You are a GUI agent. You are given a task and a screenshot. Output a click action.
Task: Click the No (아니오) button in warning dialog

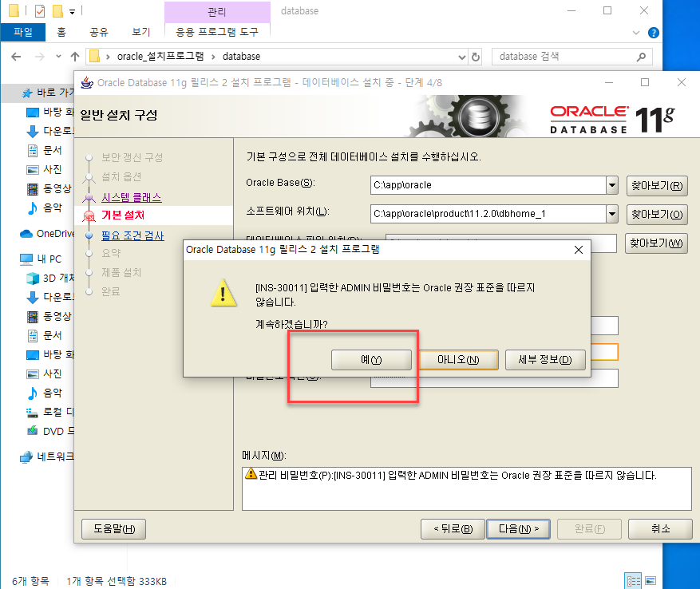[x=458, y=359]
